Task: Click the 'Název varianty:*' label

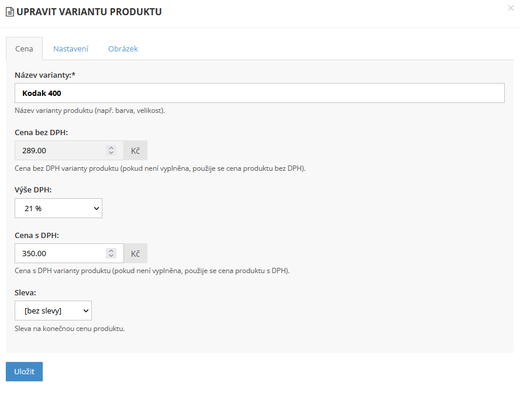Action: tap(45, 75)
